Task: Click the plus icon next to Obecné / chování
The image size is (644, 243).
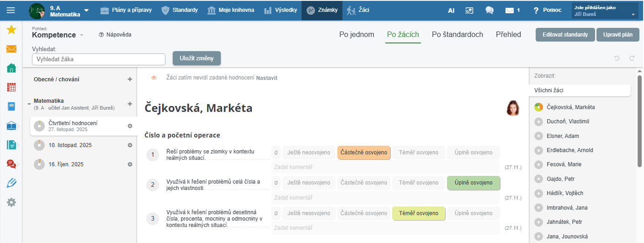Action: pos(130,79)
